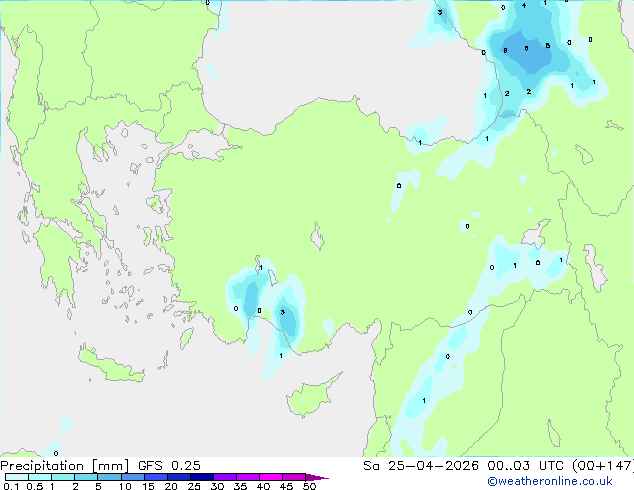The image size is (634, 490).
Task: Click the legend scale label '0.1'
Action: pos(11,486)
